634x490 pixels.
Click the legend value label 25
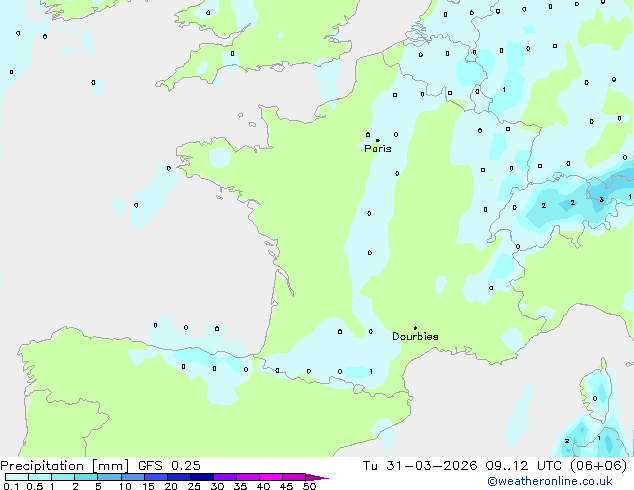[x=194, y=486]
